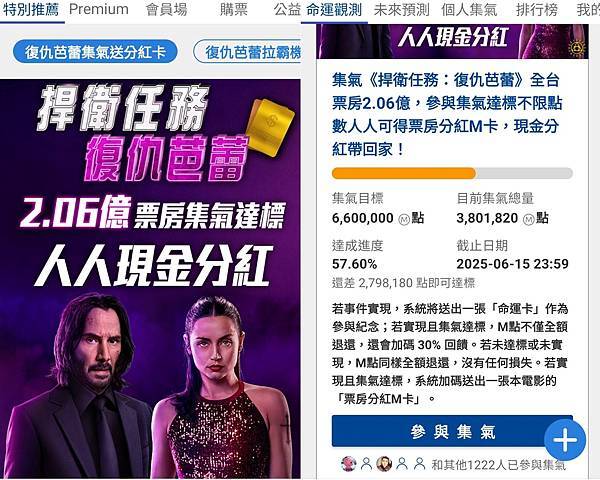
Task: Click the first participant avatar
Action: (x=349, y=464)
